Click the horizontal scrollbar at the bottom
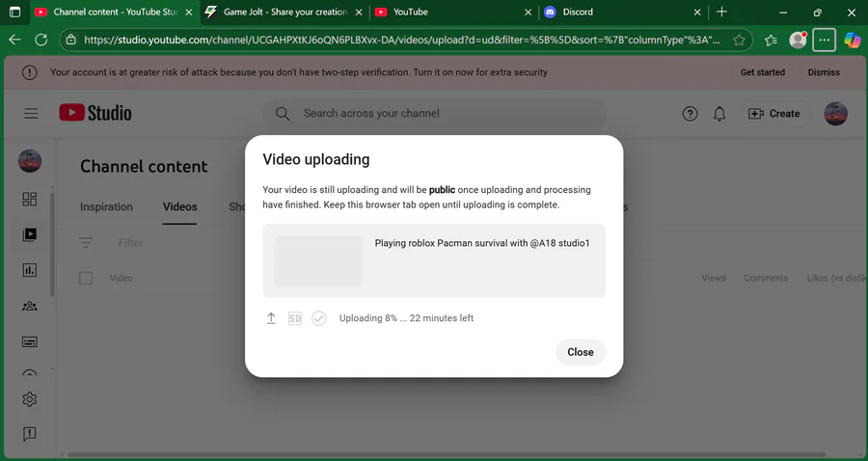 click(446, 455)
